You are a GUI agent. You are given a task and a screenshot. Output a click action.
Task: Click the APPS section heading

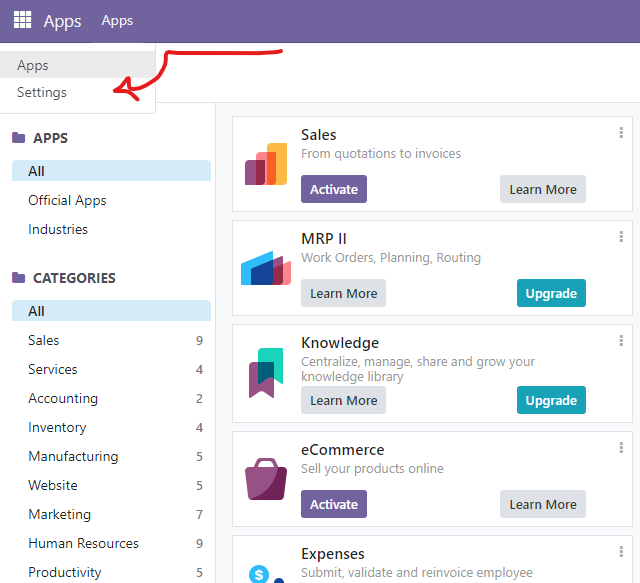pyautogui.click(x=51, y=138)
